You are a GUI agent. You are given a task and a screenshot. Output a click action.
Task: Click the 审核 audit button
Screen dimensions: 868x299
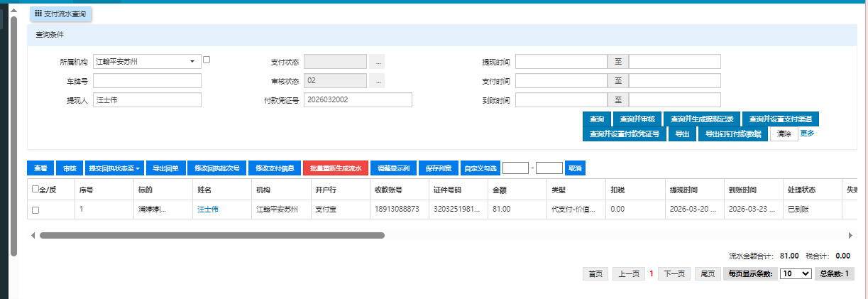point(69,168)
